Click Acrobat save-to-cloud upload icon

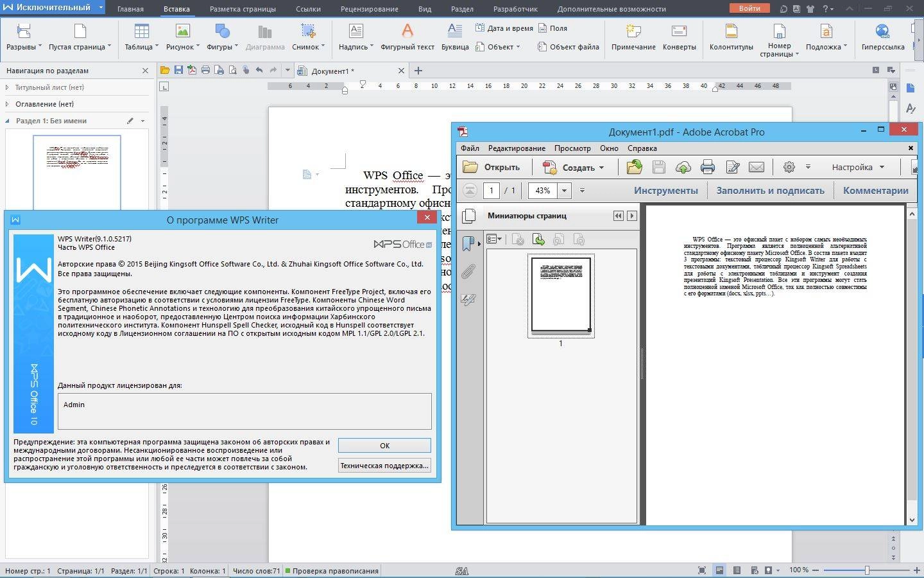(683, 167)
